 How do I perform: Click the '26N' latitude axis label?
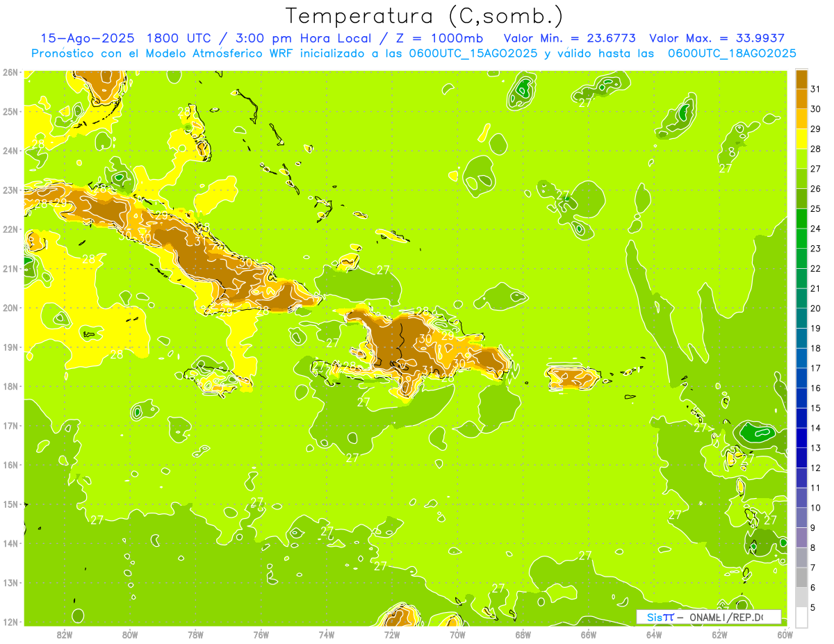coord(10,72)
